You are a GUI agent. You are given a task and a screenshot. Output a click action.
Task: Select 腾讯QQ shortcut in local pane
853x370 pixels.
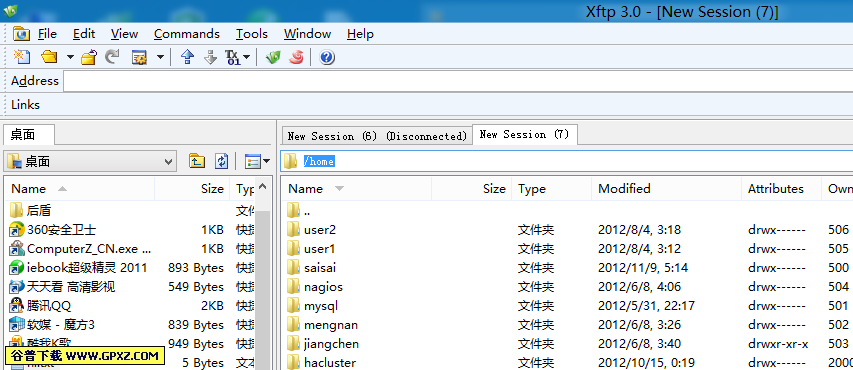coord(40,306)
